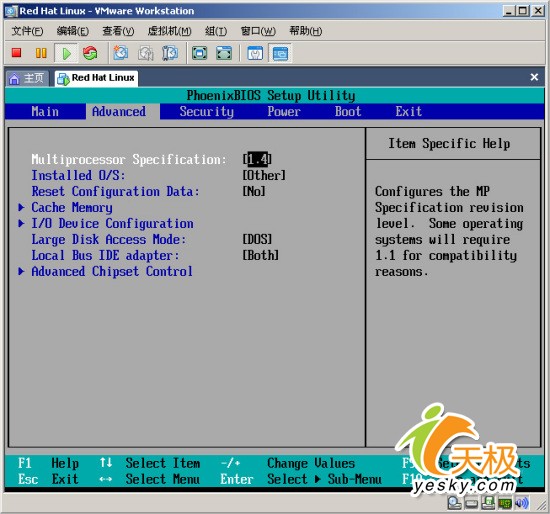Screen dimensions: 550x514
Task: Click the green Power On play icon
Action: pos(66,54)
